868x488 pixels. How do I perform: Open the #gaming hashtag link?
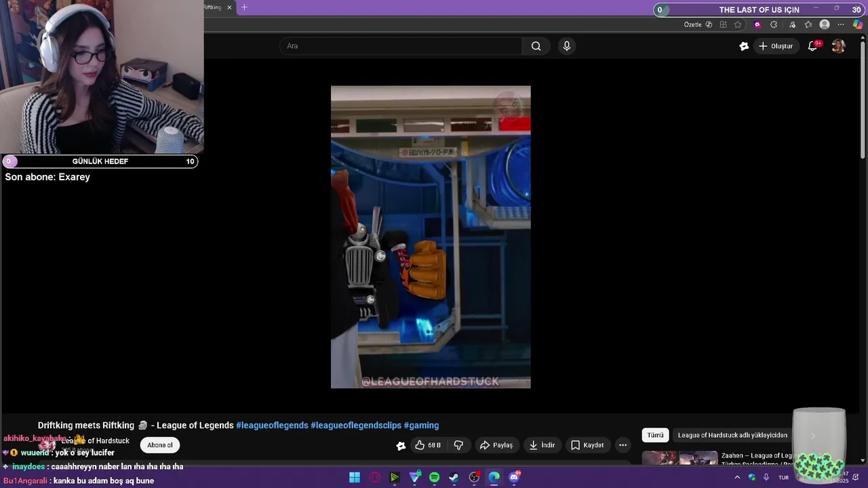point(421,426)
